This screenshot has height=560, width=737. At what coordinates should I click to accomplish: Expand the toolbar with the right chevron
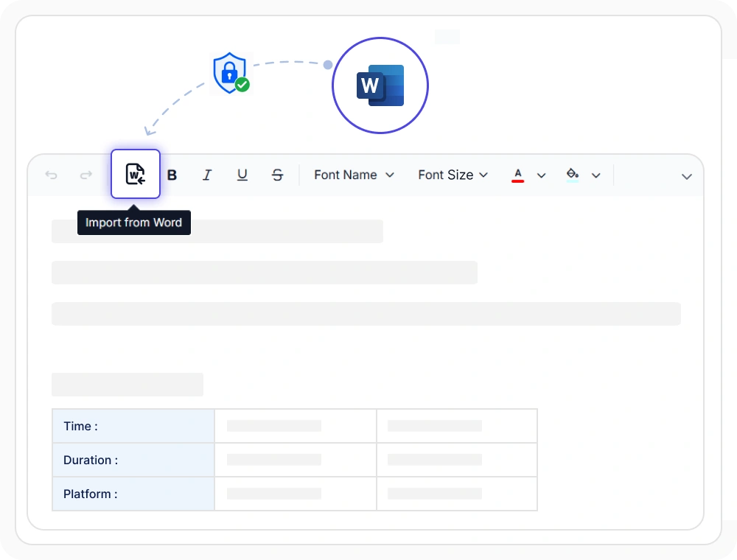tap(687, 177)
